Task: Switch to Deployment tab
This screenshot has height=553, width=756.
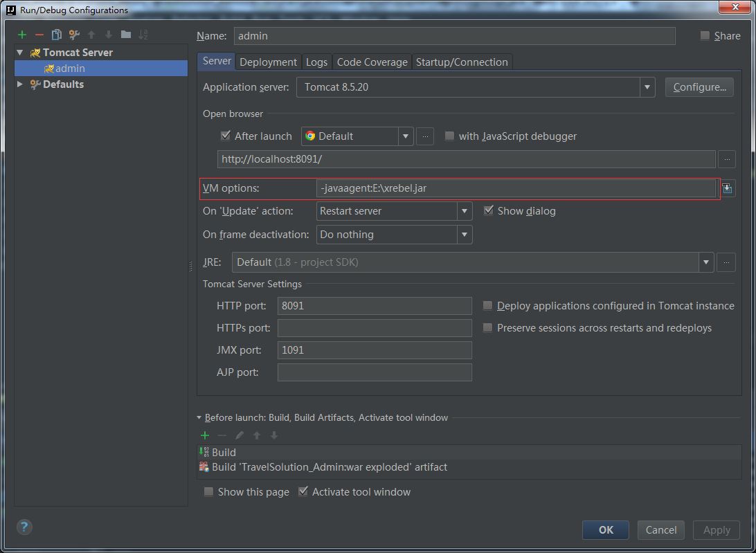Action: 268,62
